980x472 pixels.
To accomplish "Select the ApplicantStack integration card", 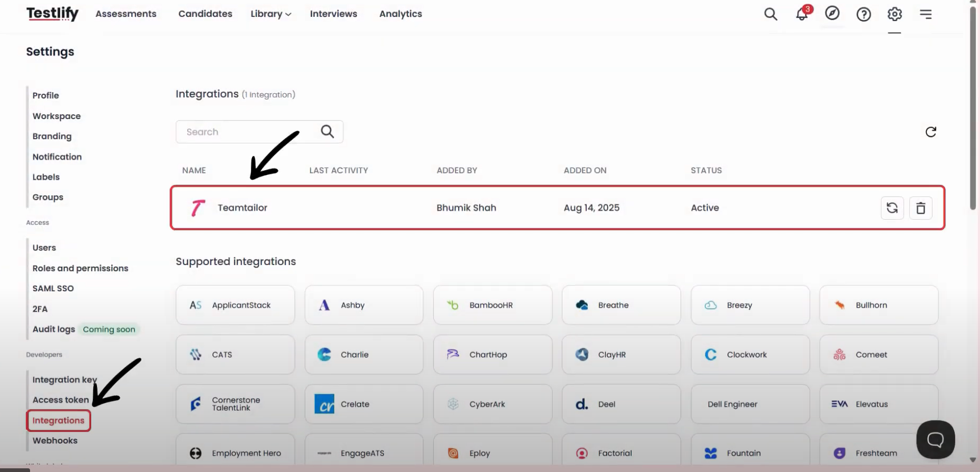I will pos(235,305).
